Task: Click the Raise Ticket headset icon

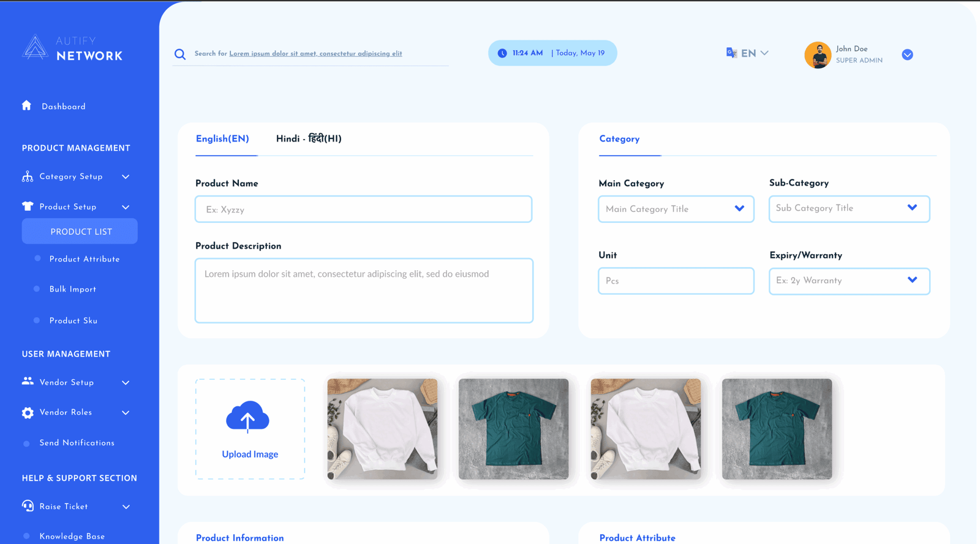Action: pyautogui.click(x=28, y=506)
